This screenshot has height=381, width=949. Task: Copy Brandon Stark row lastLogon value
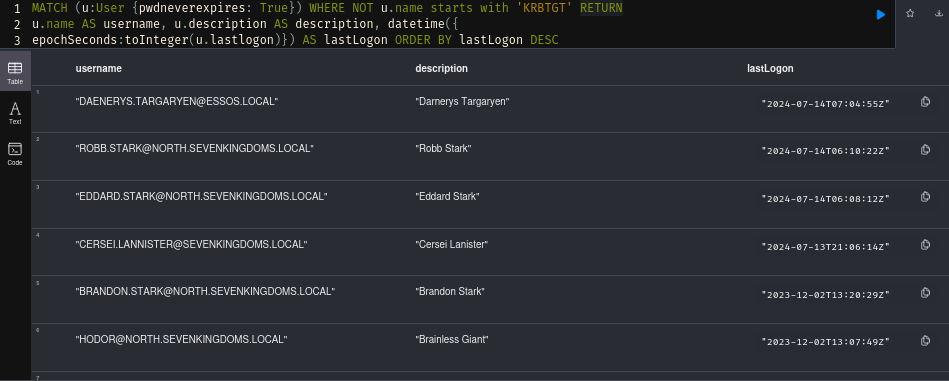pyautogui.click(x=925, y=293)
